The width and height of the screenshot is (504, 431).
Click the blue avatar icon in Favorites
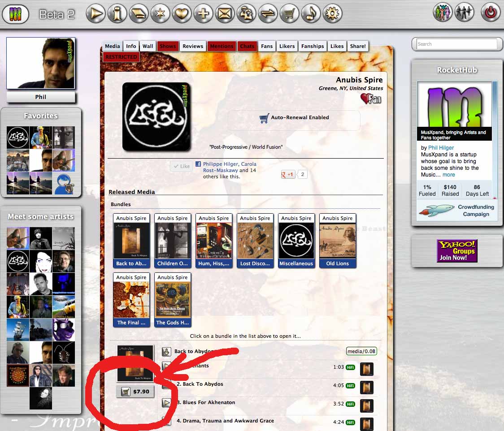(x=64, y=183)
